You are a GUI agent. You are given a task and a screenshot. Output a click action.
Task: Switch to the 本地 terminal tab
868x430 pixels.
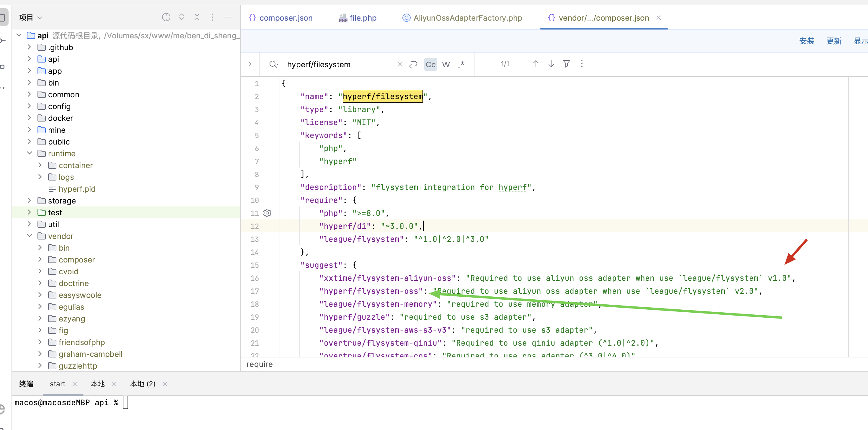(97, 383)
